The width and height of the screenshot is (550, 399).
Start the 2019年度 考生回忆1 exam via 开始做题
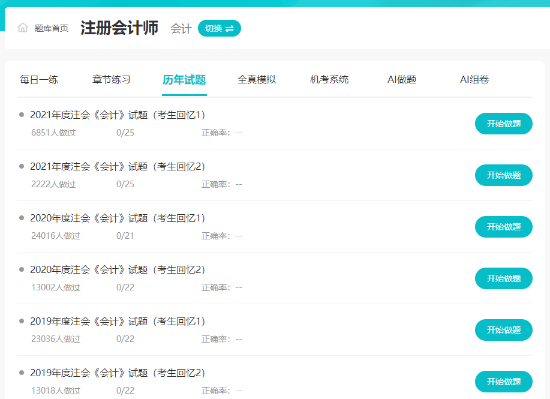(504, 330)
